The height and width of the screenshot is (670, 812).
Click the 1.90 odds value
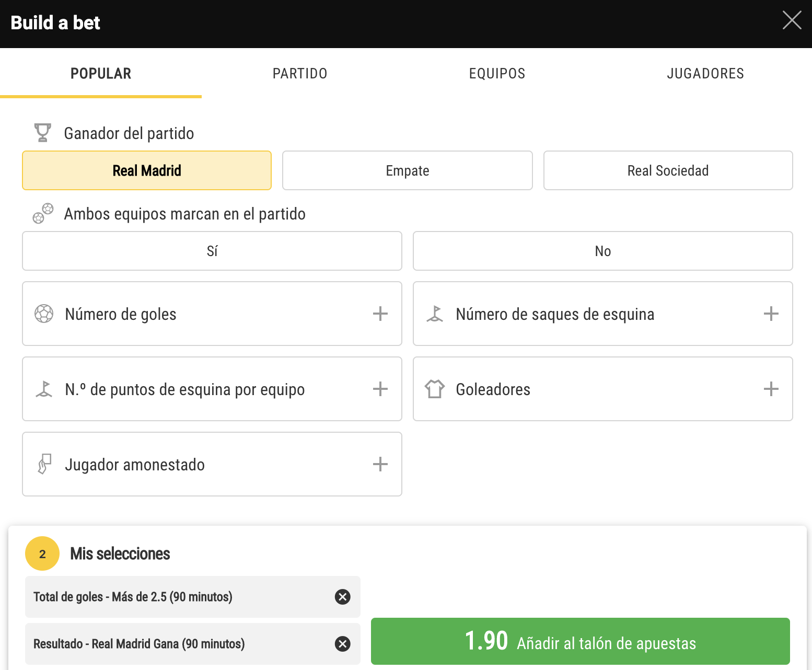tap(486, 641)
